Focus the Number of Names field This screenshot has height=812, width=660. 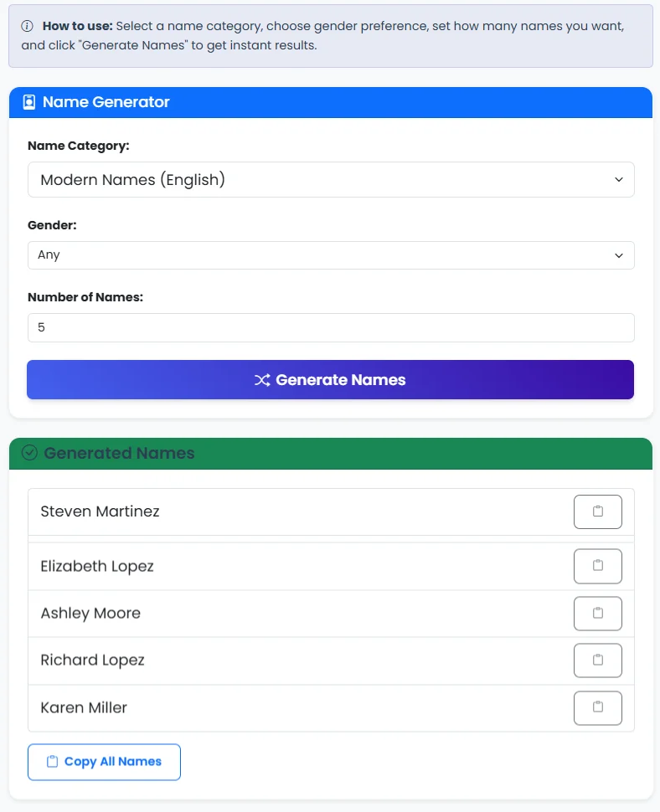click(331, 327)
